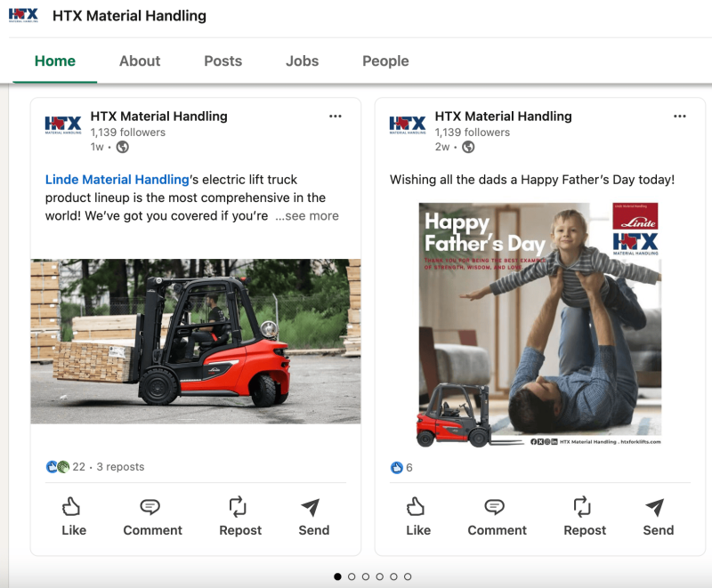712x588 pixels.
Task: Click the HTX logo in page header
Action: coord(23,15)
